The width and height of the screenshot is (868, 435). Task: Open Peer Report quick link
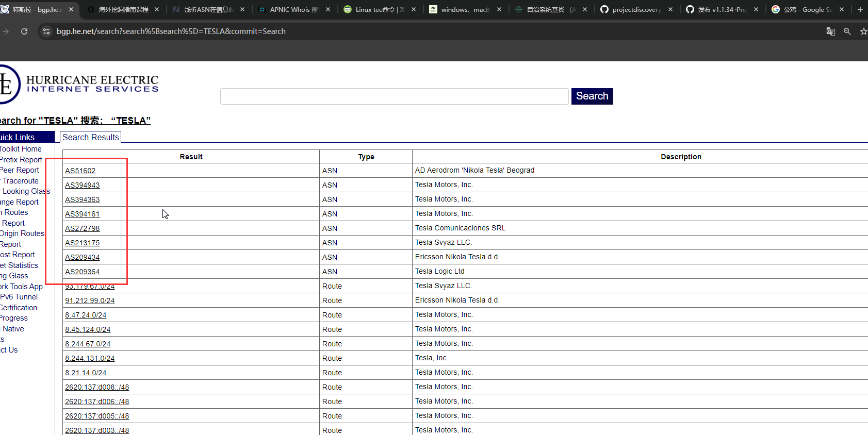(x=20, y=170)
